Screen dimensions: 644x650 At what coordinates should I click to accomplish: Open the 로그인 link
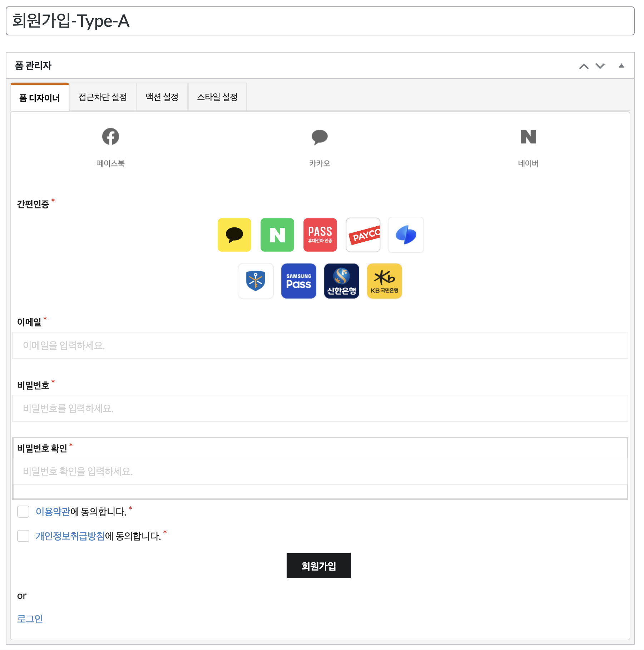[30, 619]
